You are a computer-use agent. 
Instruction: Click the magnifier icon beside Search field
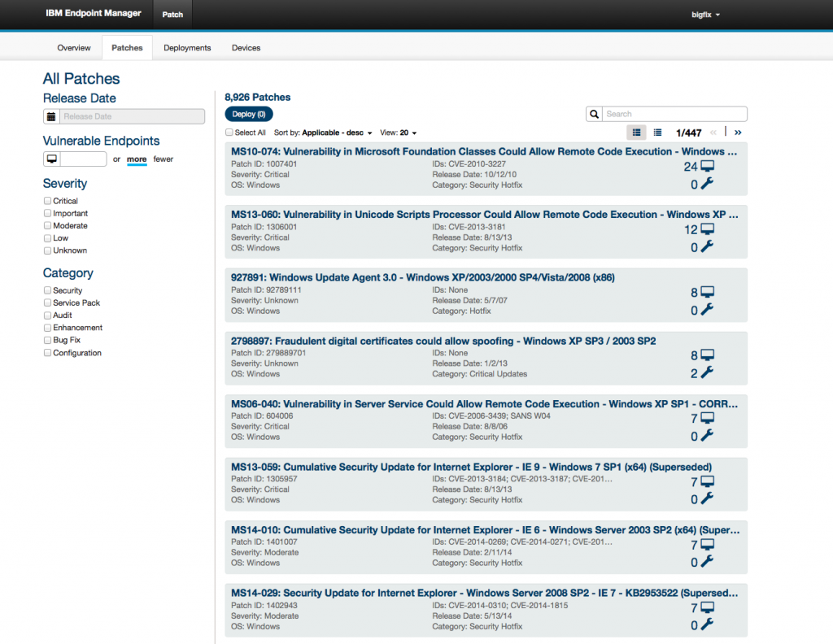(595, 115)
